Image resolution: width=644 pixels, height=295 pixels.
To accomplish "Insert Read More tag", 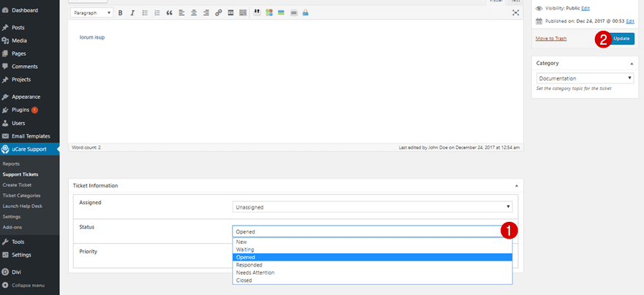I will click(x=231, y=12).
